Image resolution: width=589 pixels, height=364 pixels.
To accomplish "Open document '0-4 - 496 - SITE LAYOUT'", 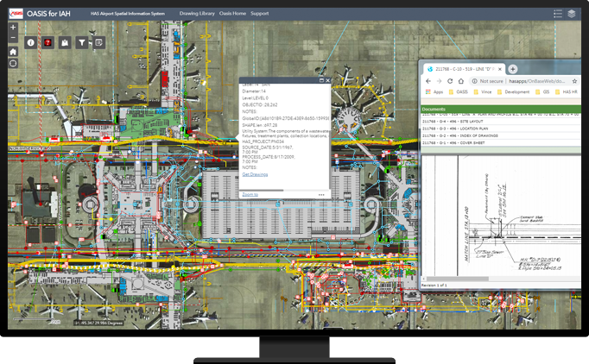I will pyautogui.click(x=500, y=122).
